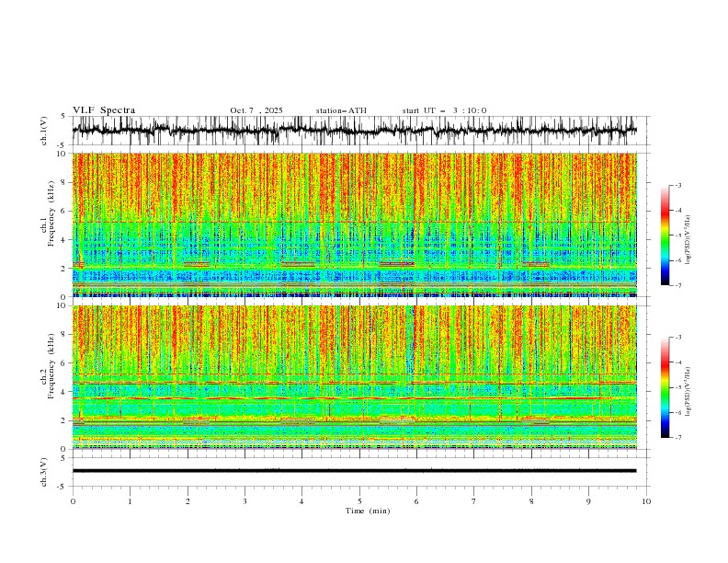Click the date 'Oct. 7 , 2025'
Image resolution: width=728 pixels, height=563 pixels.
[x=256, y=110]
